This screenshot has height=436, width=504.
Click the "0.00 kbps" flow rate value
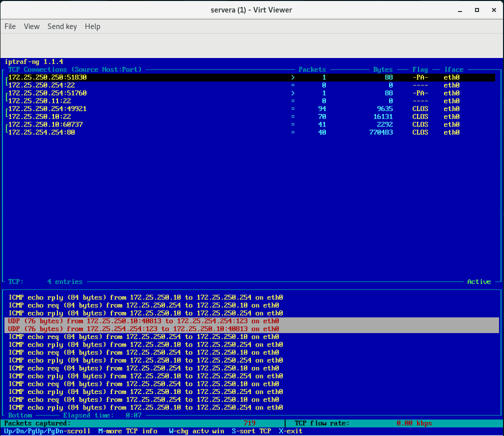click(414, 423)
